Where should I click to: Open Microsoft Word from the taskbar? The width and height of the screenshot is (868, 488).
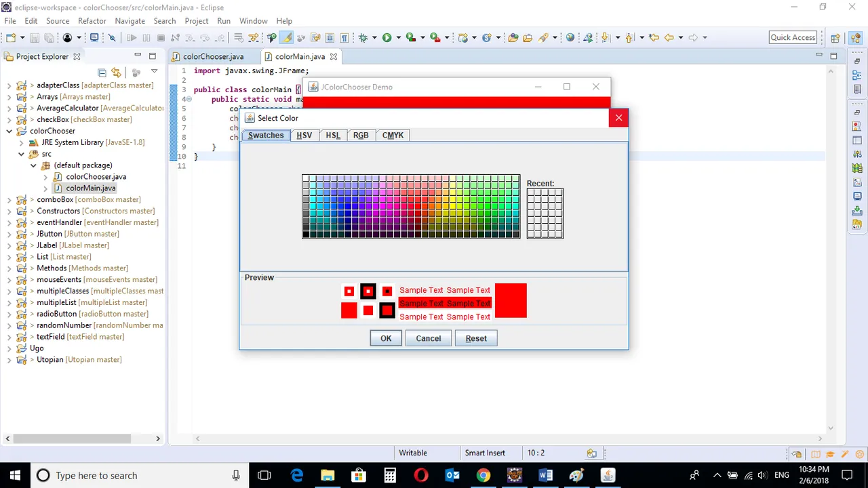pos(545,475)
